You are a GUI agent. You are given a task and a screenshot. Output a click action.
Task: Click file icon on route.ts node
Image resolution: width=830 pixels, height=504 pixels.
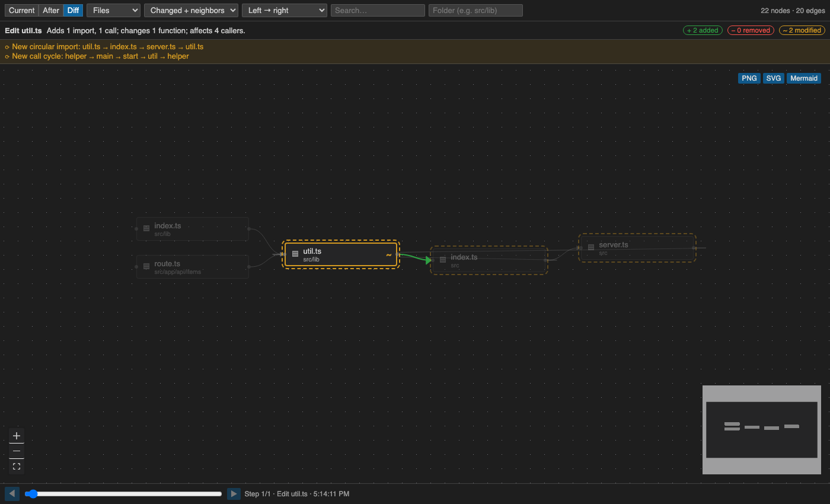[x=146, y=266]
